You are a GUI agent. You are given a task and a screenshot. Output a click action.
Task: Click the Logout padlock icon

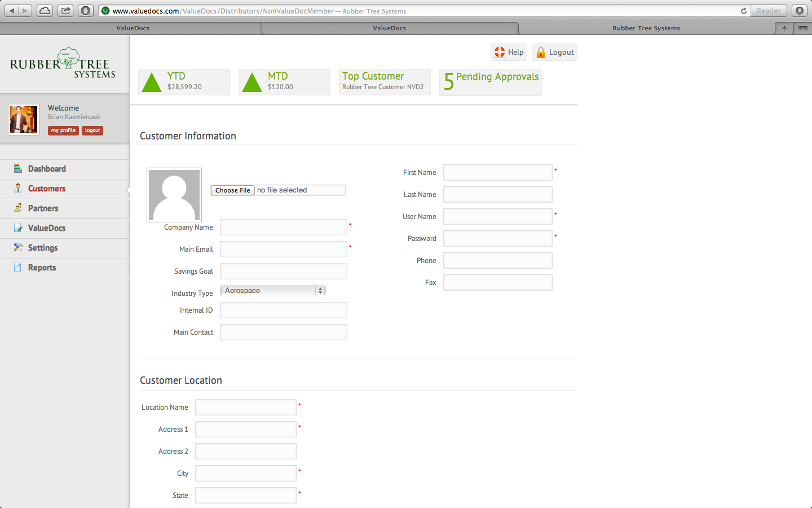tap(541, 52)
